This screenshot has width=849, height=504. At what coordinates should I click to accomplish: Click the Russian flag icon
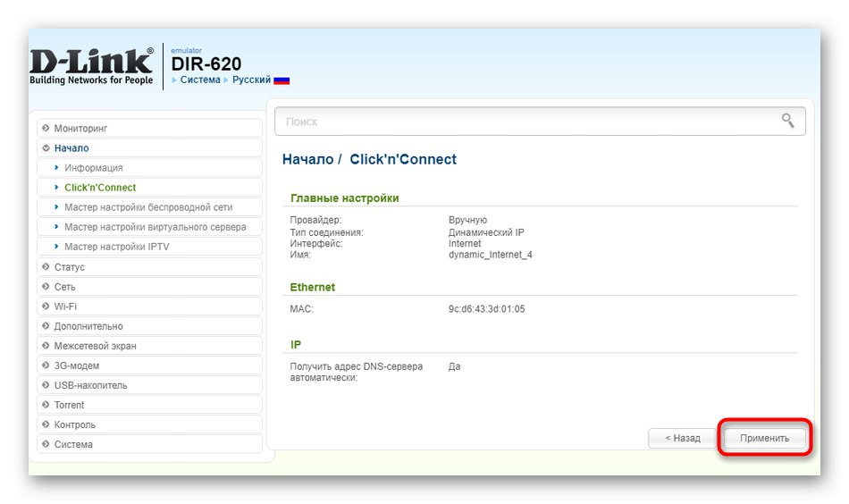coord(282,80)
